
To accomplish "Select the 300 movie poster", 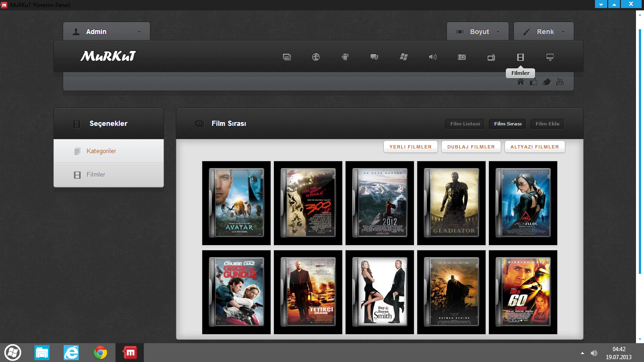I will [x=308, y=203].
